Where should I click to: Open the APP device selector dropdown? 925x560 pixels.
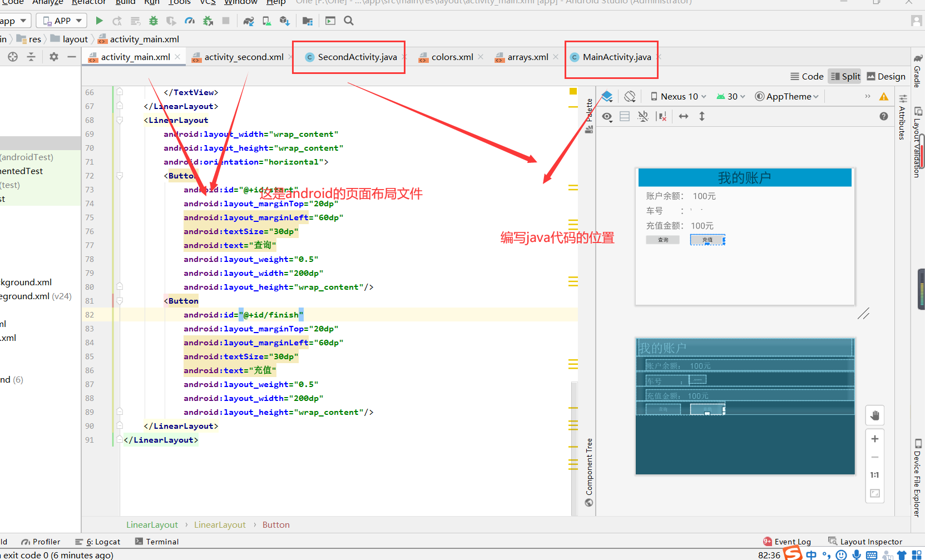62,21
